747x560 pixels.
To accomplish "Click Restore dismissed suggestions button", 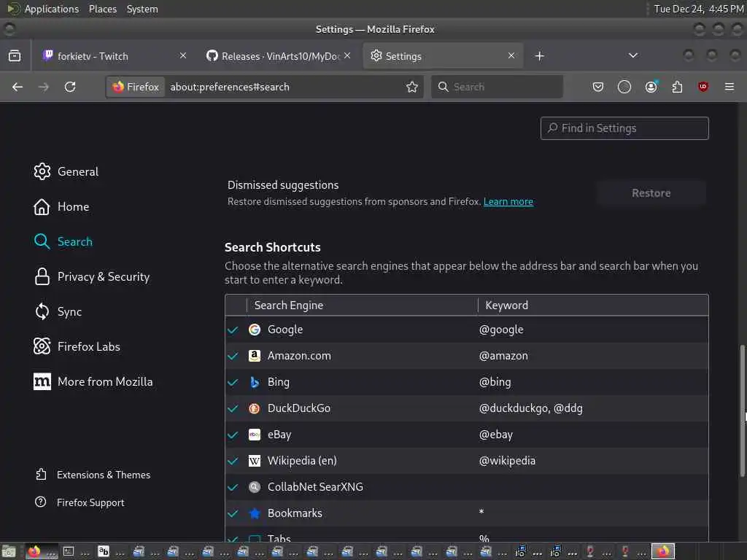I will pos(651,192).
